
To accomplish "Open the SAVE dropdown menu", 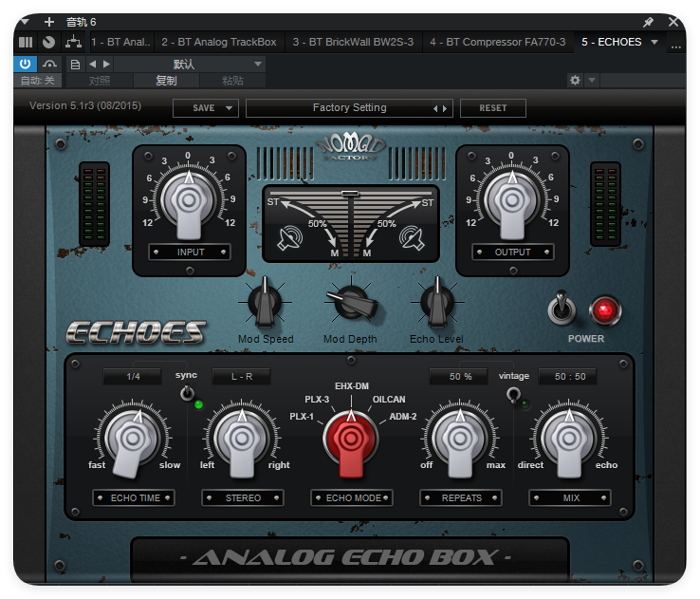I will coord(206,108).
